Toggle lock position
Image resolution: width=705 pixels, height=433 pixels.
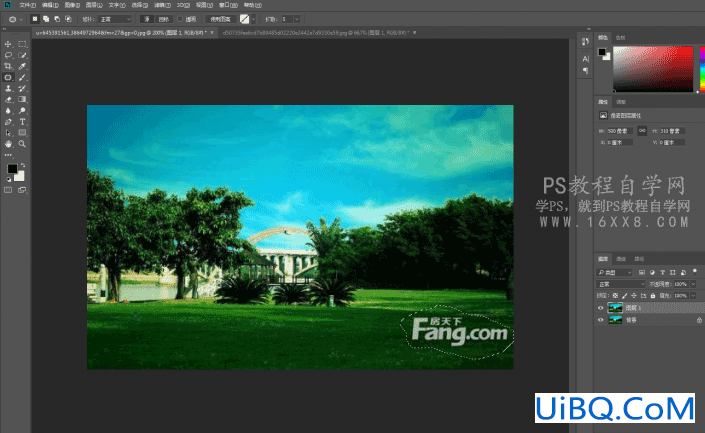coord(634,296)
